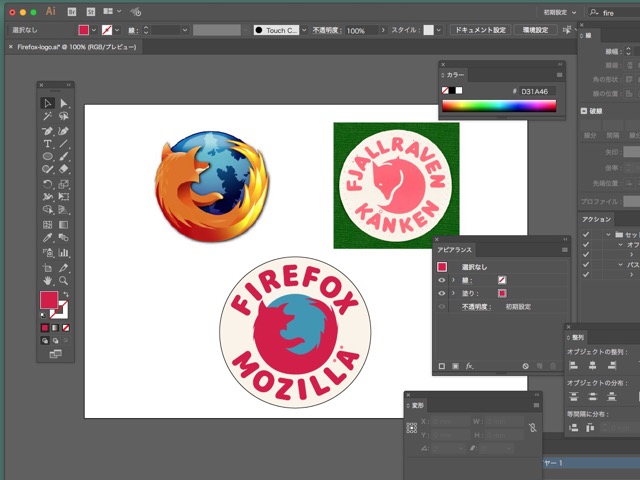640x480 pixels.
Task: Select the Color (カラー) panel tab
Action: pyautogui.click(x=454, y=75)
